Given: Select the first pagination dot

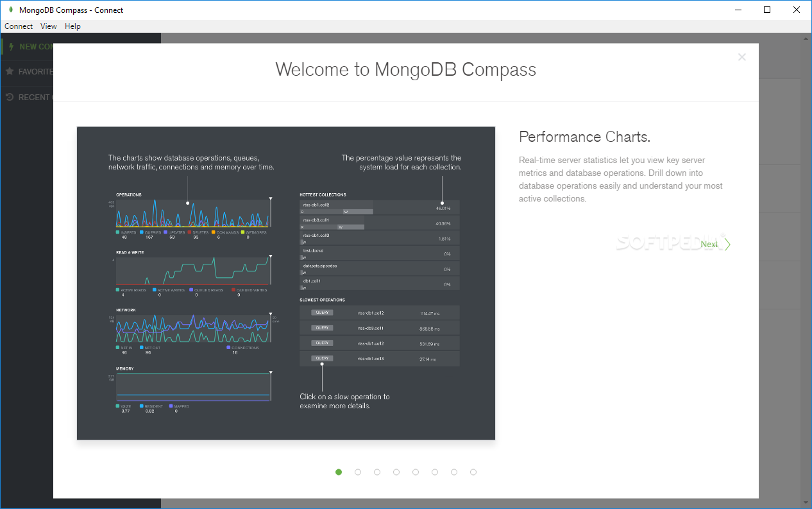Looking at the screenshot, I should [339, 472].
